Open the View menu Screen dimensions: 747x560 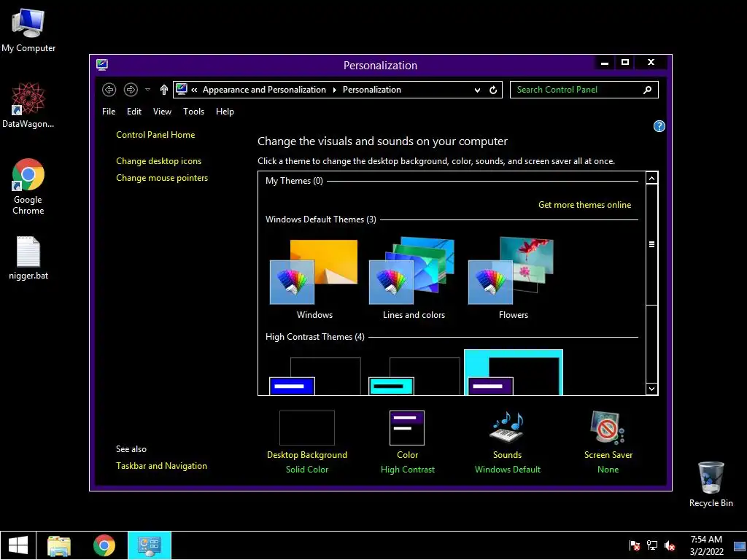pos(162,112)
